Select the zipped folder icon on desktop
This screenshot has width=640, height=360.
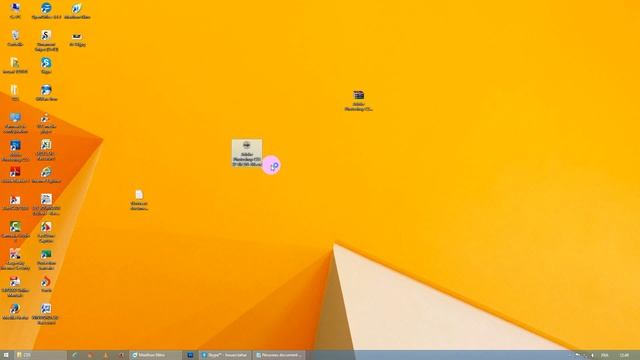coord(15,93)
